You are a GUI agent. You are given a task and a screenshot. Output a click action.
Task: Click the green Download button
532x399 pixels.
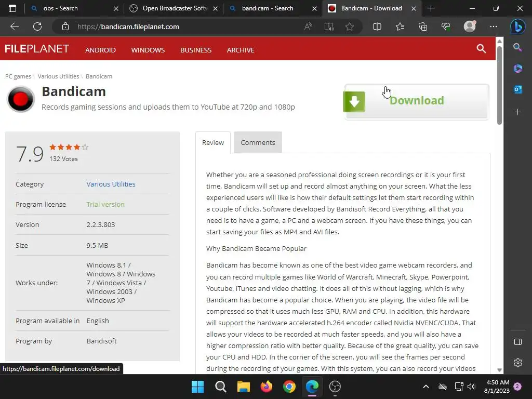pos(417,101)
